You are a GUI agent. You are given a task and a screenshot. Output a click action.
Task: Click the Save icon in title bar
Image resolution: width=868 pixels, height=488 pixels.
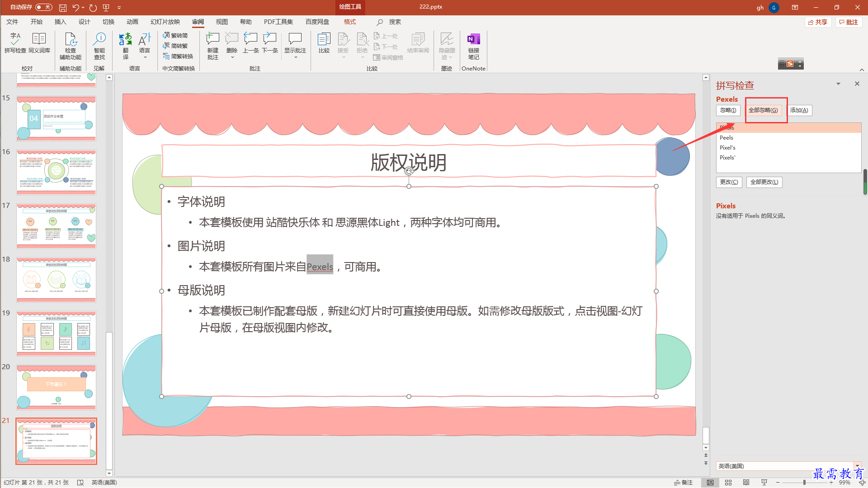pyautogui.click(x=63, y=8)
